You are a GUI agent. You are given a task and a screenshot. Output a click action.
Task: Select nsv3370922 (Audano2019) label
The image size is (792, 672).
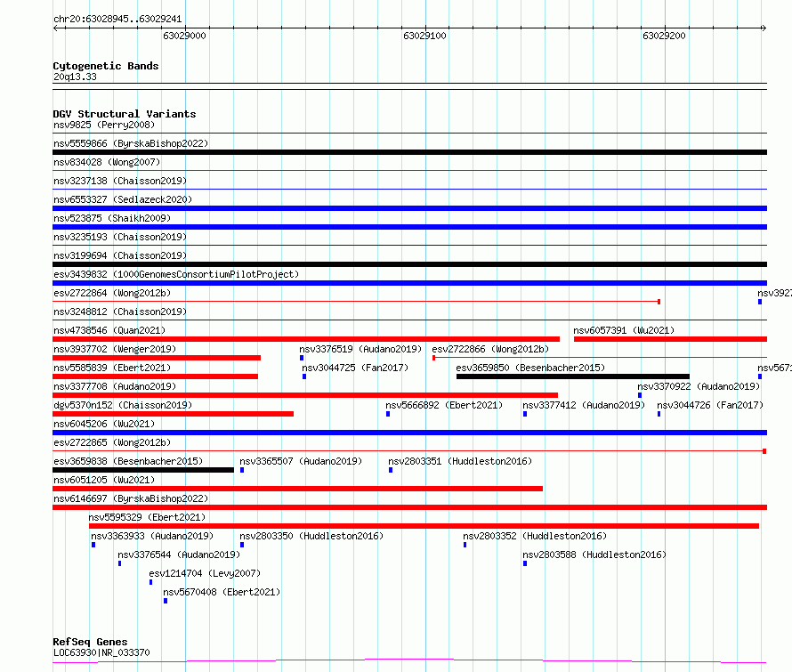[699, 386]
